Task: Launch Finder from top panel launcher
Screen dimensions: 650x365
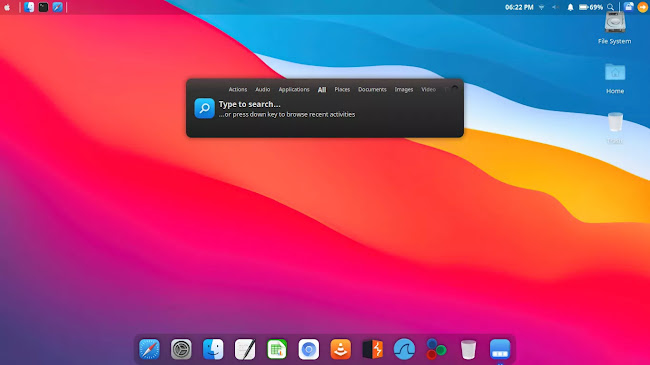Action: click(29, 7)
